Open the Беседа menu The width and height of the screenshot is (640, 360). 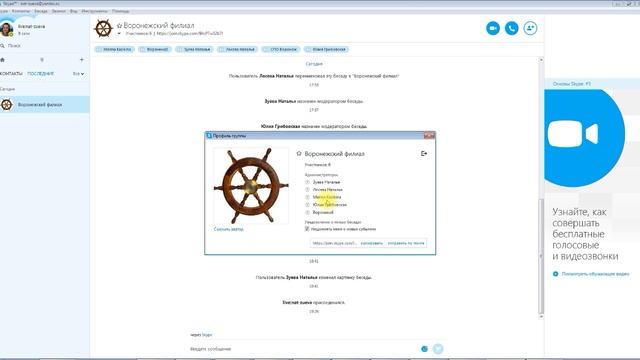(x=41, y=11)
